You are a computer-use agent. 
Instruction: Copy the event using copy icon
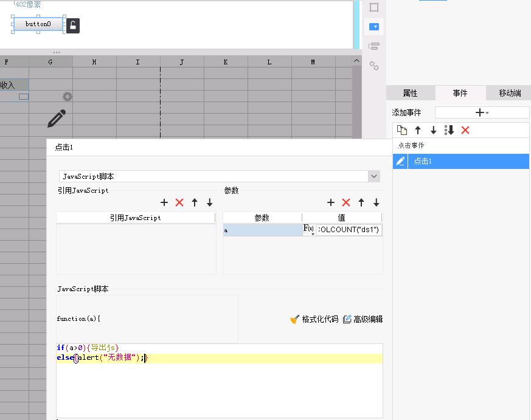[402, 130]
